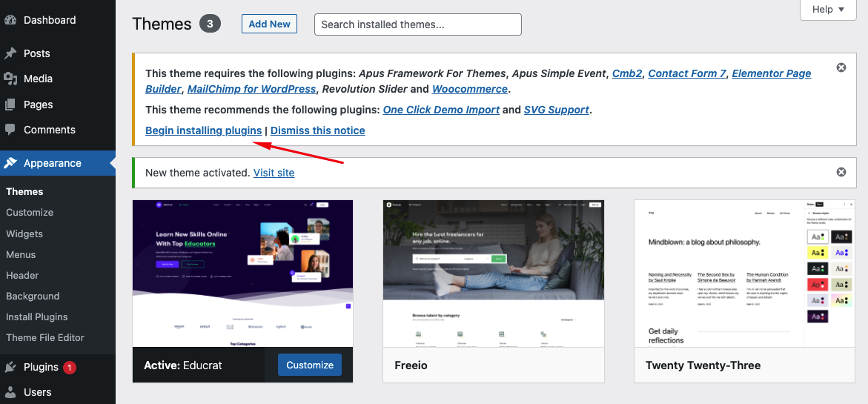Open Theme File Editor submenu item

[x=45, y=337]
